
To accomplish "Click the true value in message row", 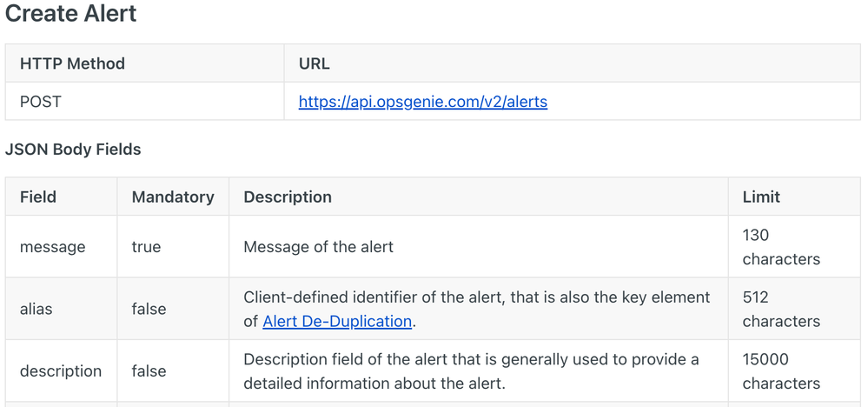I will coord(146,246).
